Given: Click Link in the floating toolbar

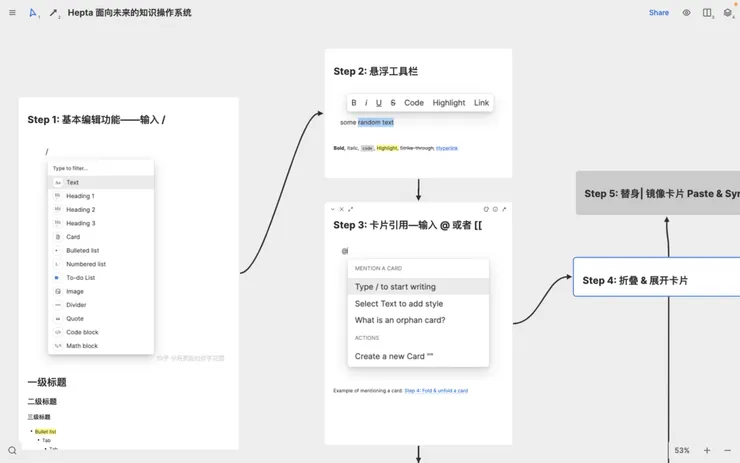Looking at the screenshot, I should click(x=481, y=102).
